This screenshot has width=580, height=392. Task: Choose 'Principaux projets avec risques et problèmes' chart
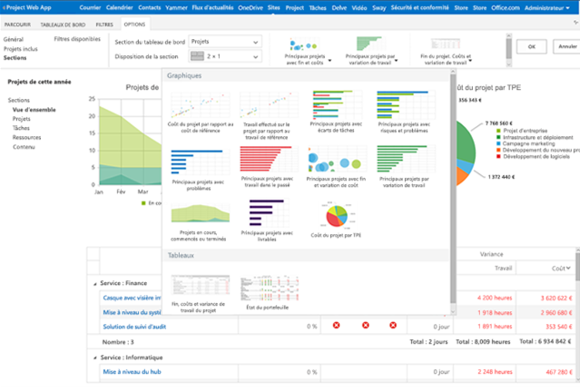[404, 112]
